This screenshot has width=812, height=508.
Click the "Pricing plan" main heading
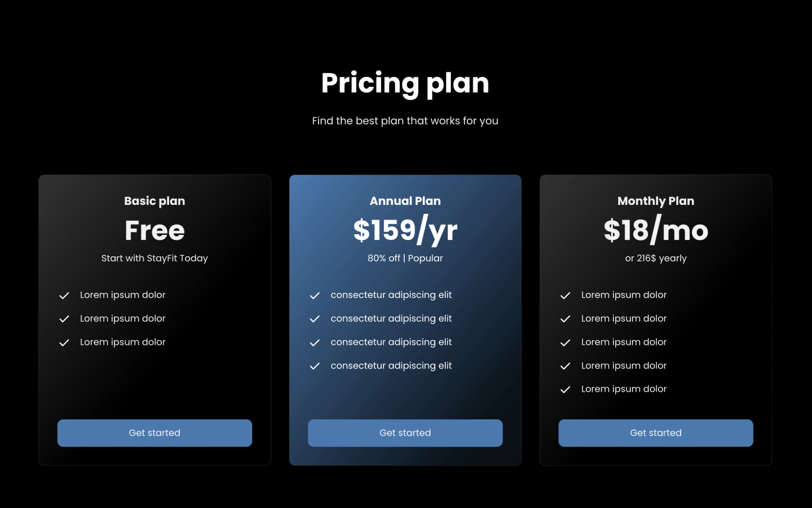pyautogui.click(x=405, y=83)
